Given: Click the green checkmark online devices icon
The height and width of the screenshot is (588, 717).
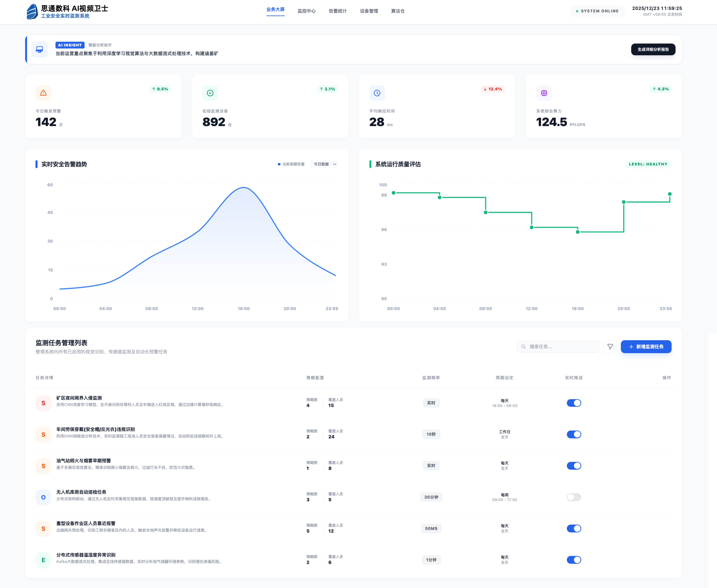Looking at the screenshot, I should point(210,93).
